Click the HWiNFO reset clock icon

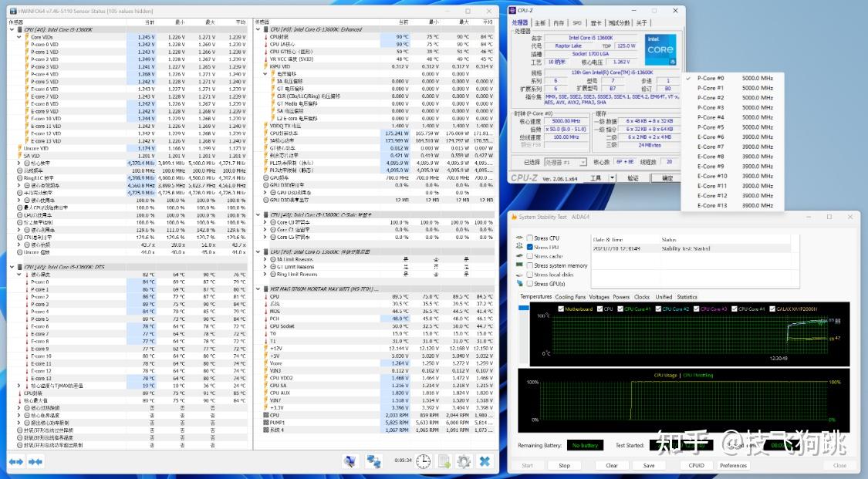click(423, 461)
